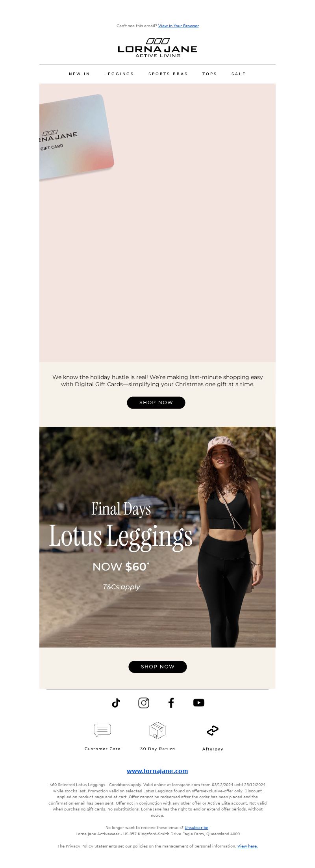
Task: Select the SALE menu item
Action: (239, 74)
